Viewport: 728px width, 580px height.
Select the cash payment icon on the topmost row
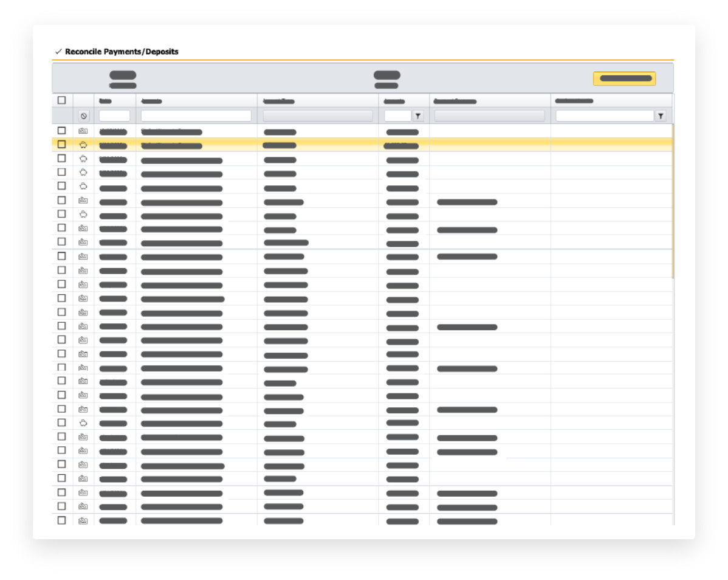[83, 131]
